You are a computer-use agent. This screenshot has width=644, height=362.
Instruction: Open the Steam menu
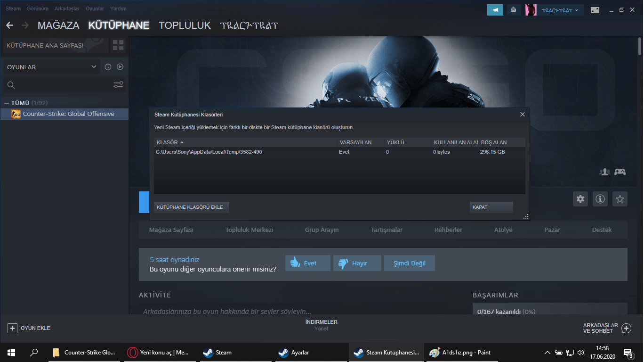(x=13, y=8)
